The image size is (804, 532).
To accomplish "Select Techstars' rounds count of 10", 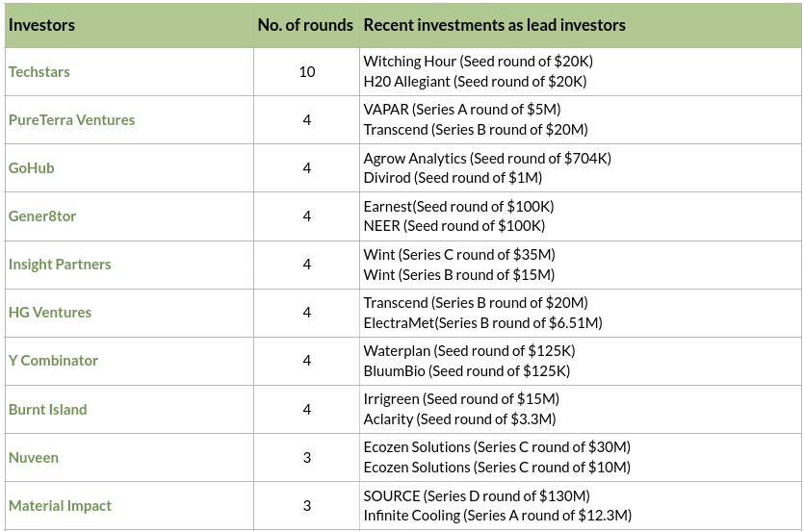I will (307, 72).
